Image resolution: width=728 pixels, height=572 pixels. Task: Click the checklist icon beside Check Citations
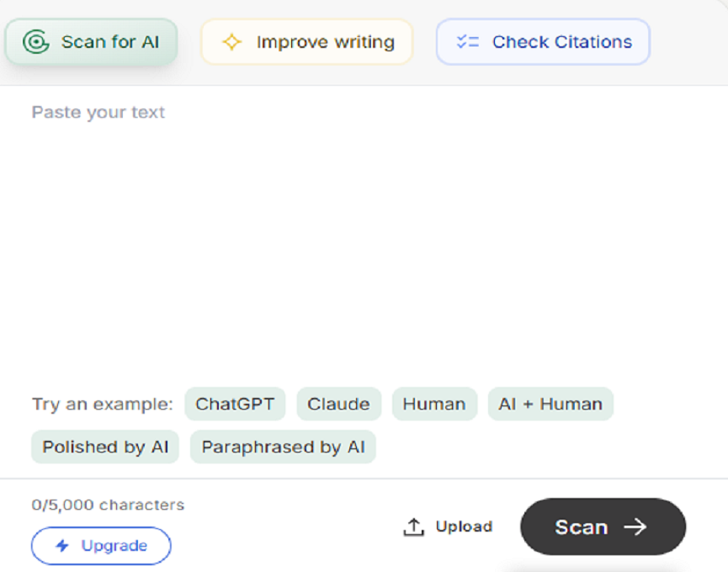click(x=466, y=42)
